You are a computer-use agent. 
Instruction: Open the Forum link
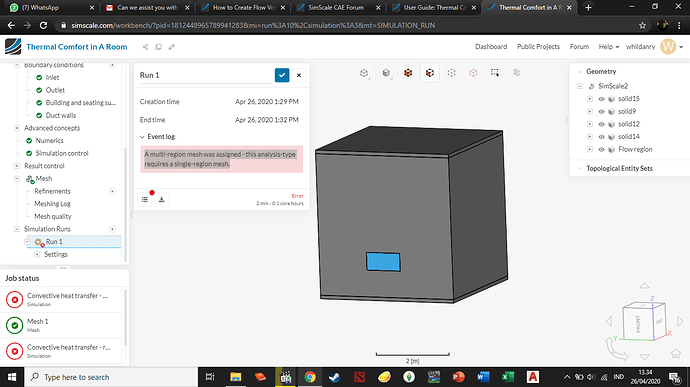pos(579,47)
